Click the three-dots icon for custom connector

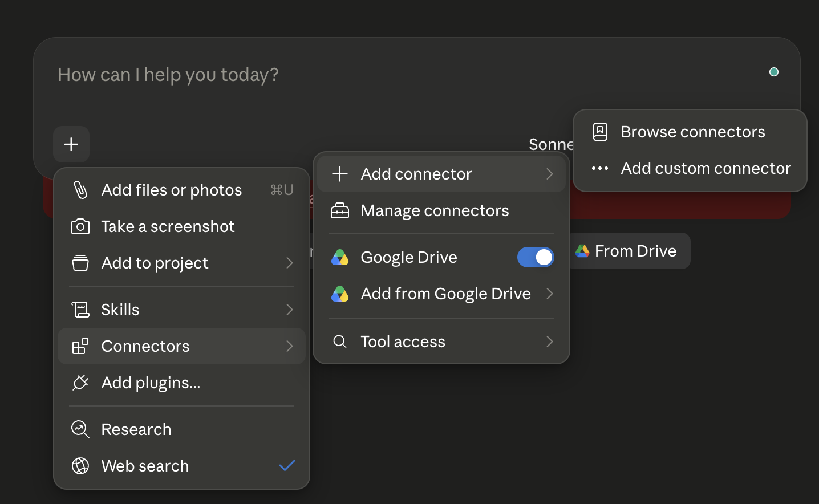(600, 168)
